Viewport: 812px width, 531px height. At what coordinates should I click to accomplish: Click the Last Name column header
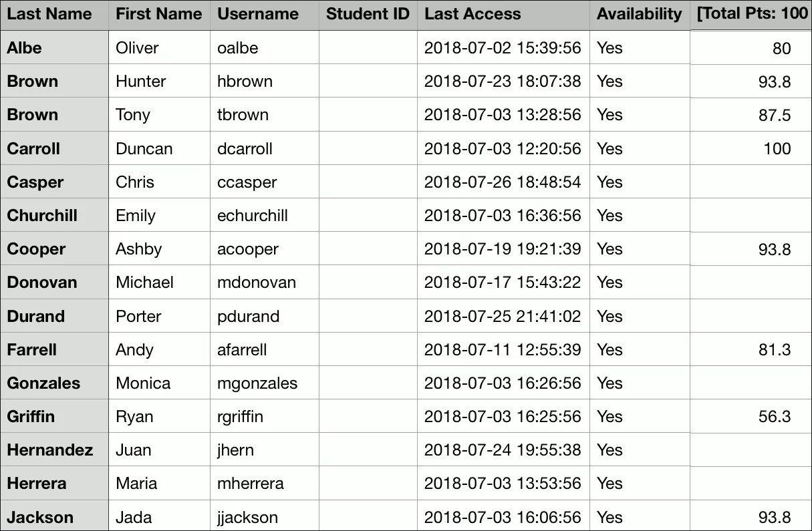click(49, 14)
